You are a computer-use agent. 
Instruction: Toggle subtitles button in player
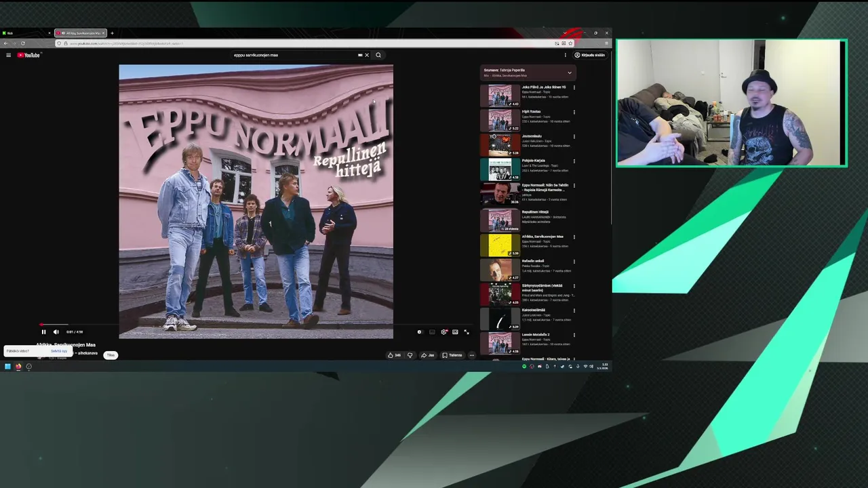coord(432,332)
